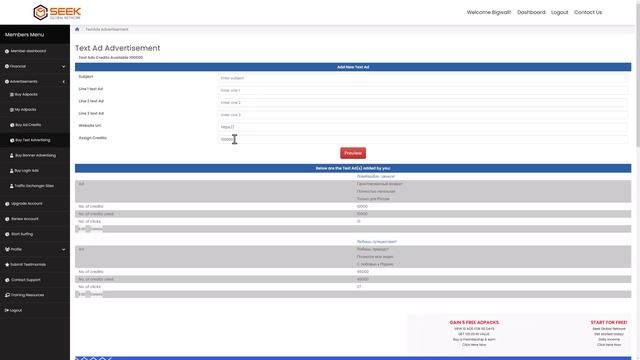
Task: Open Member dashboard in sidebar
Action: [28, 51]
